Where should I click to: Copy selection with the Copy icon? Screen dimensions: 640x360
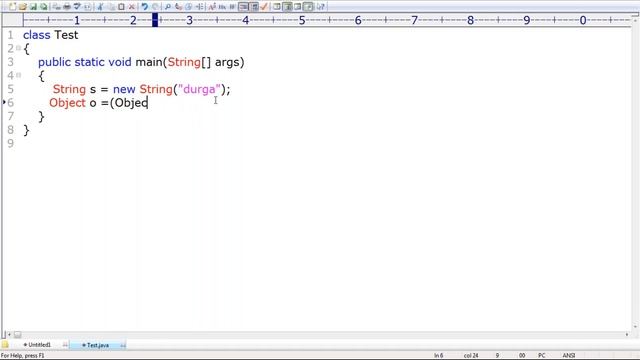click(x=111, y=7)
